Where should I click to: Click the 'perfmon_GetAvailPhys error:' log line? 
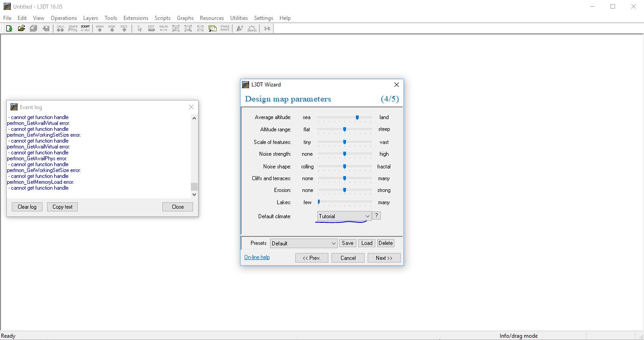pos(37,158)
